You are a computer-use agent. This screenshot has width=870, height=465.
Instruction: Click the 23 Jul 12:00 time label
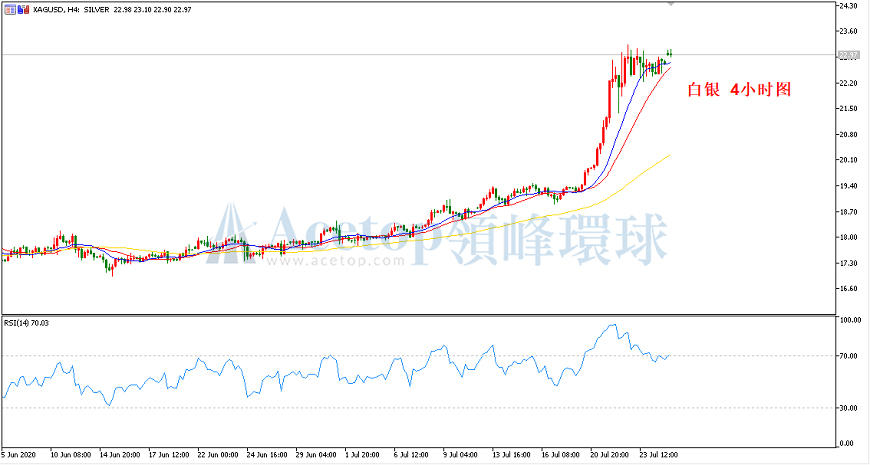click(659, 455)
